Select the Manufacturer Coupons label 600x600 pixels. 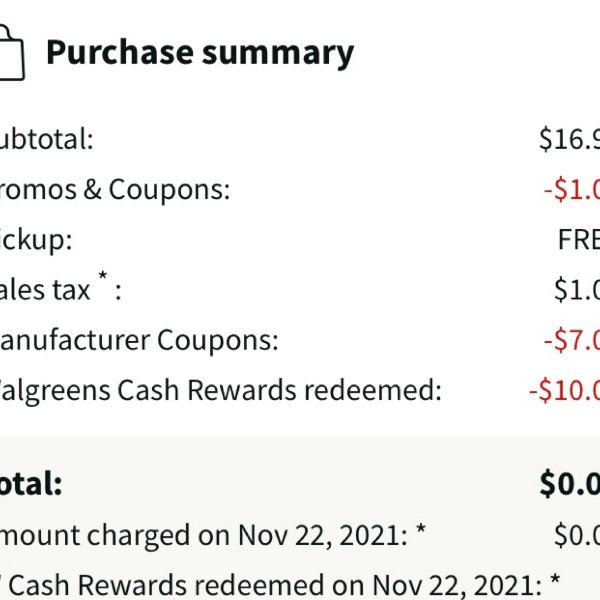[x=139, y=340]
